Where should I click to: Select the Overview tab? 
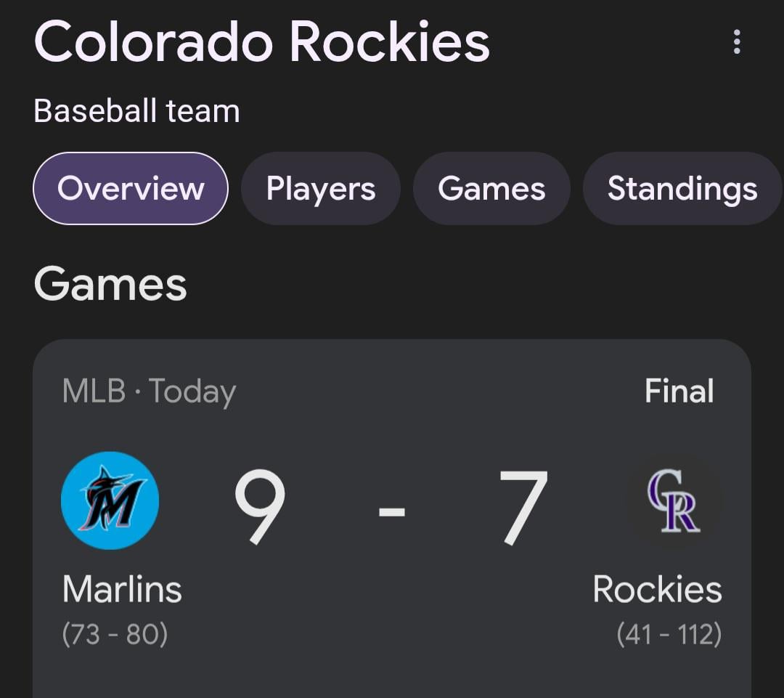(x=131, y=189)
